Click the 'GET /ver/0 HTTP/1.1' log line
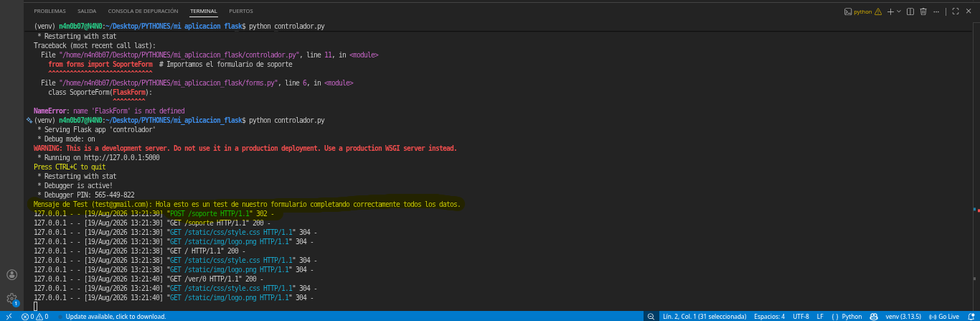The height and width of the screenshot is (321, 980). [x=149, y=279]
